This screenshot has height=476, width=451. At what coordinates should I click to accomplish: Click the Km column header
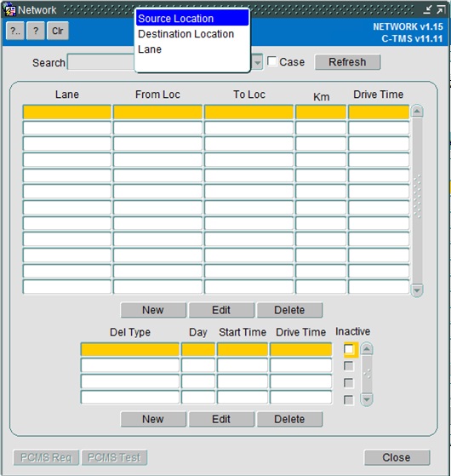[x=321, y=97]
